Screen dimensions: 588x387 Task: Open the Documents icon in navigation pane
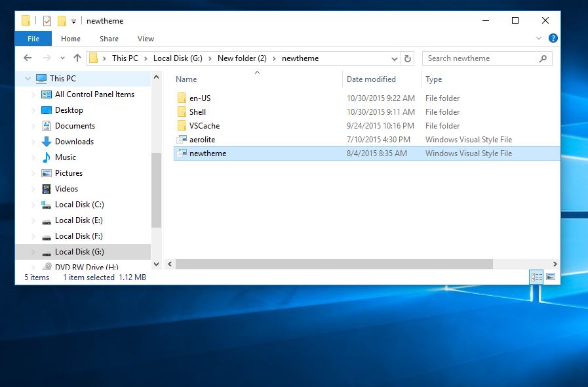click(x=47, y=126)
